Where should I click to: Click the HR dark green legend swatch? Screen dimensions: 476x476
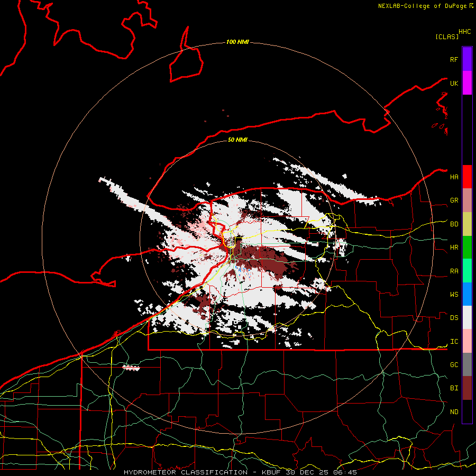click(x=467, y=248)
